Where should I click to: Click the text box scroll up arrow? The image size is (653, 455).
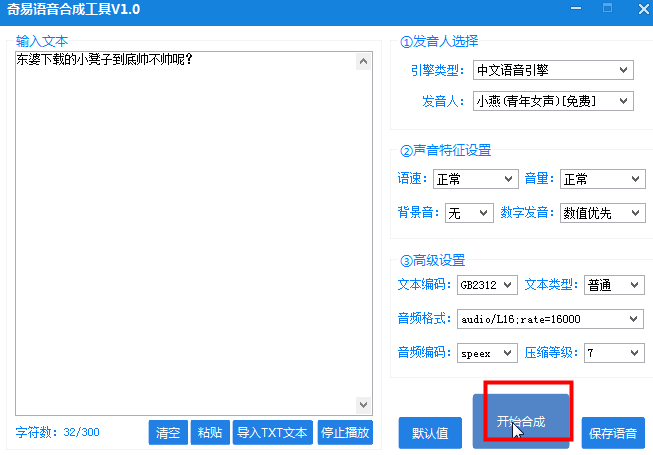364,62
